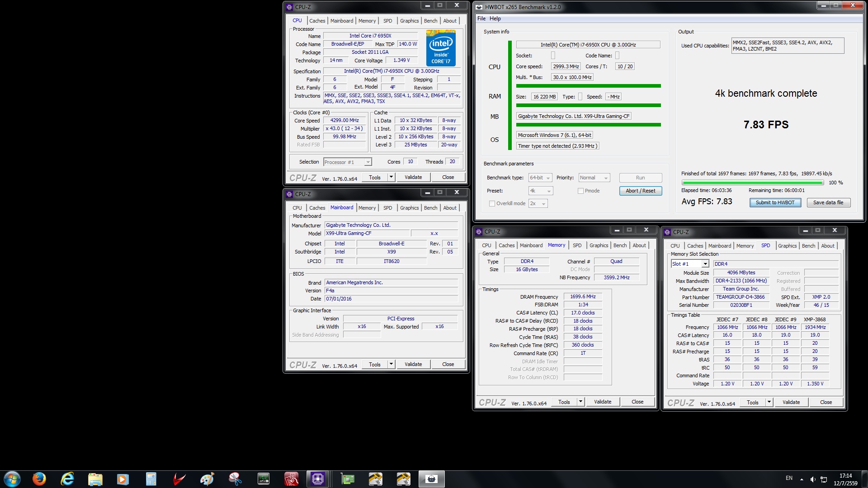Expand Tools arrow in CPU-Z Memory window
This screenshot has height=488, width=868.
pyautogui.click(x=581, y=402)
